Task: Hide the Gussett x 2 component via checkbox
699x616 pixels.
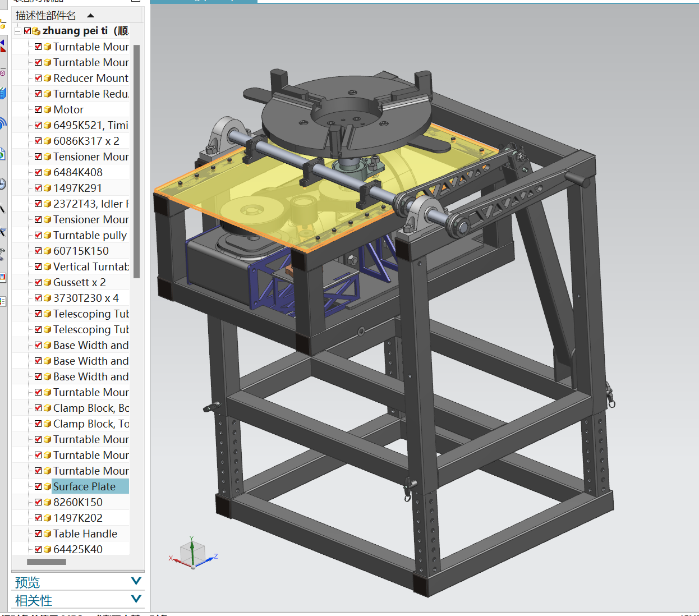Action: point(38,282)
